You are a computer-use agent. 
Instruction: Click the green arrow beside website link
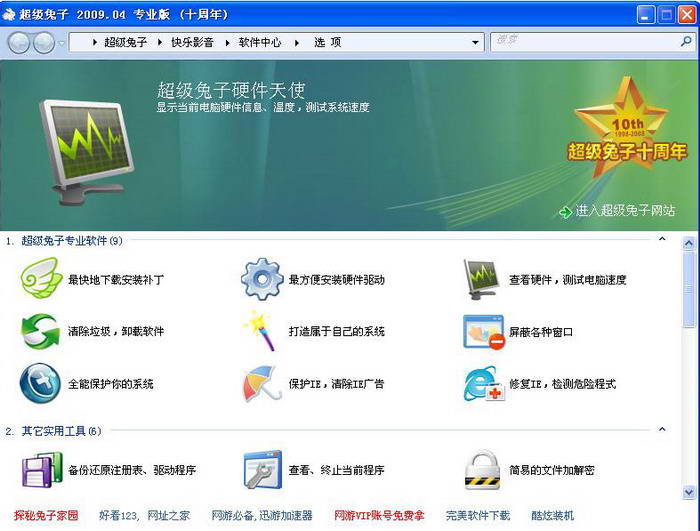point(565,212)
